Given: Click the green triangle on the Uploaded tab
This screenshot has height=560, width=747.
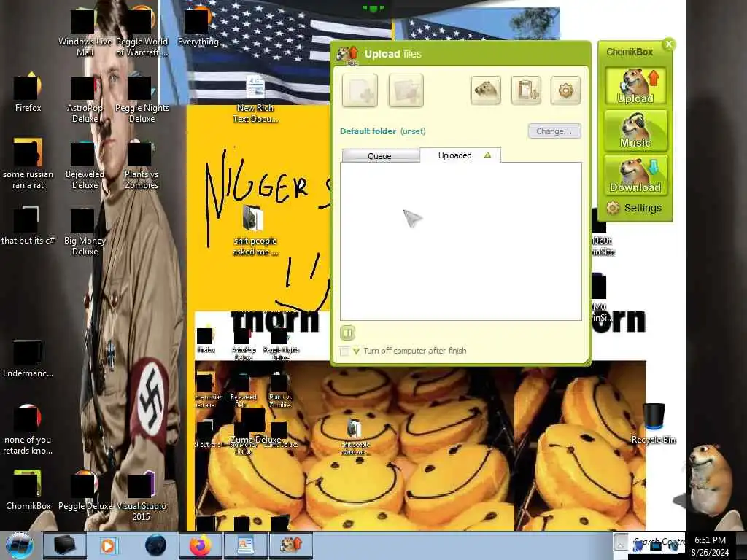Looking at the screenshot, I should point(487,155).
